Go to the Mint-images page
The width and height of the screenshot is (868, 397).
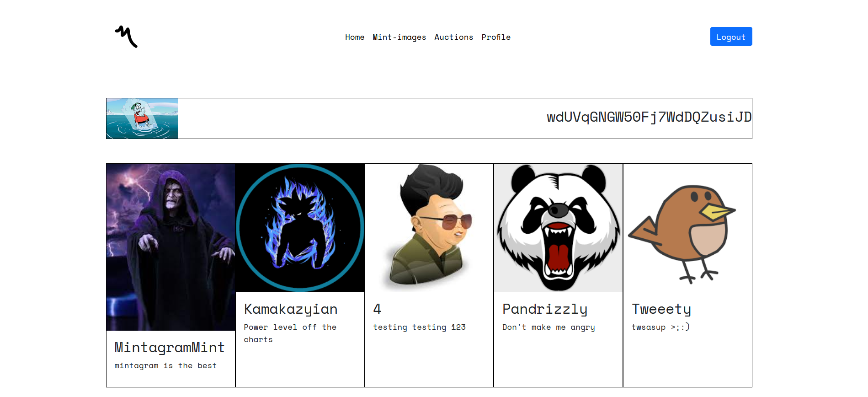(399, 37)
